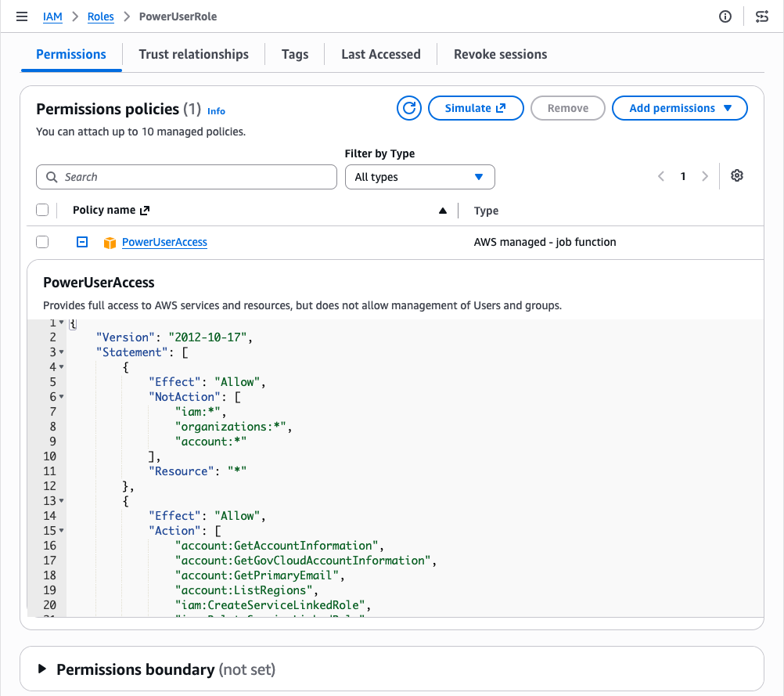The width and height of the screenshot is (784, 696).
Task: Fold the second statement at line 13
Action: (62, 501)
